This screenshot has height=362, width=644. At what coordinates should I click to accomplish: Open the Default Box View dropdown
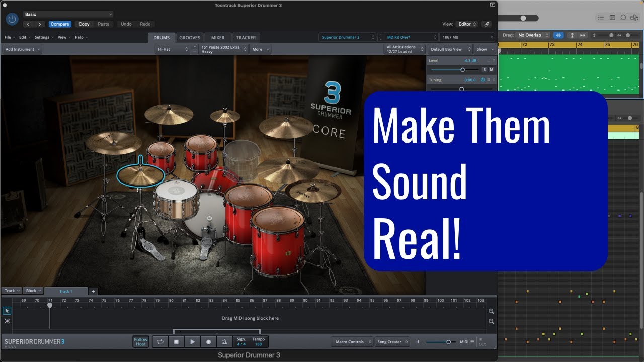tap(450, 49)
